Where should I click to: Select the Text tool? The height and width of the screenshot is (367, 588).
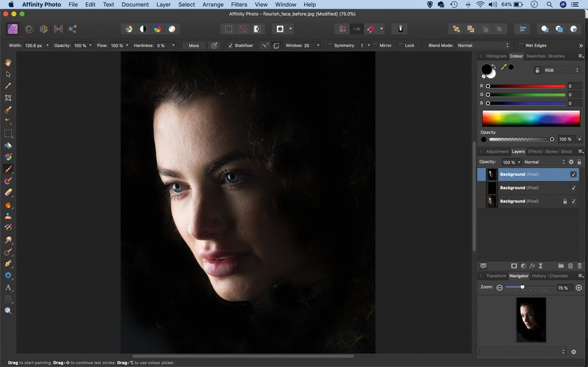(8, 288)
